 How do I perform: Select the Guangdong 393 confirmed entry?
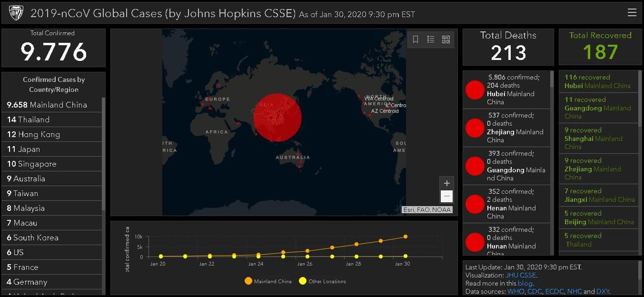click(x=506, y=166)
